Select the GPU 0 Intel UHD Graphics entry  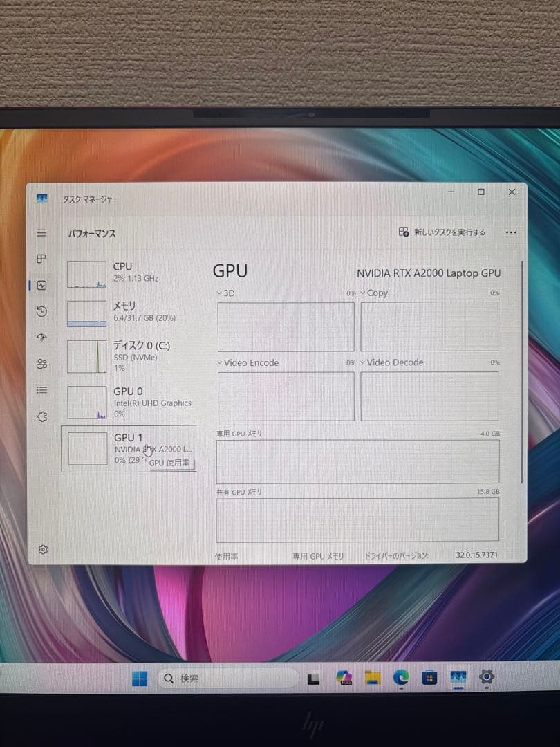129,403
